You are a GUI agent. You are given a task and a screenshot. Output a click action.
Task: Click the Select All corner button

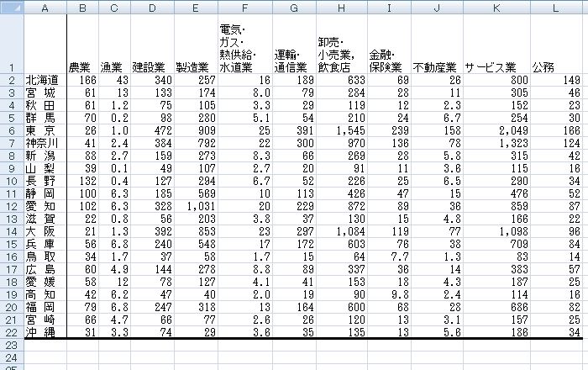coord(12,8)
